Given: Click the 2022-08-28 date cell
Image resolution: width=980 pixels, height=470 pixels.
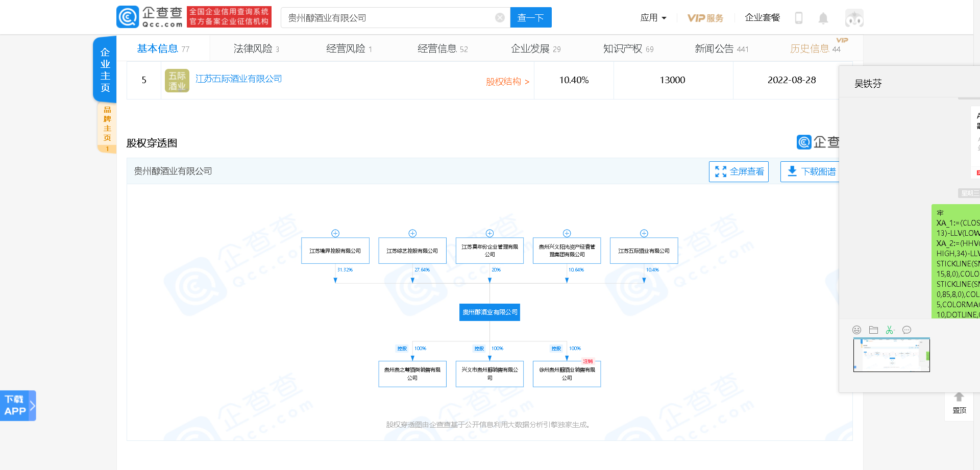Looking at the screenshot, I should click(792, 80).
